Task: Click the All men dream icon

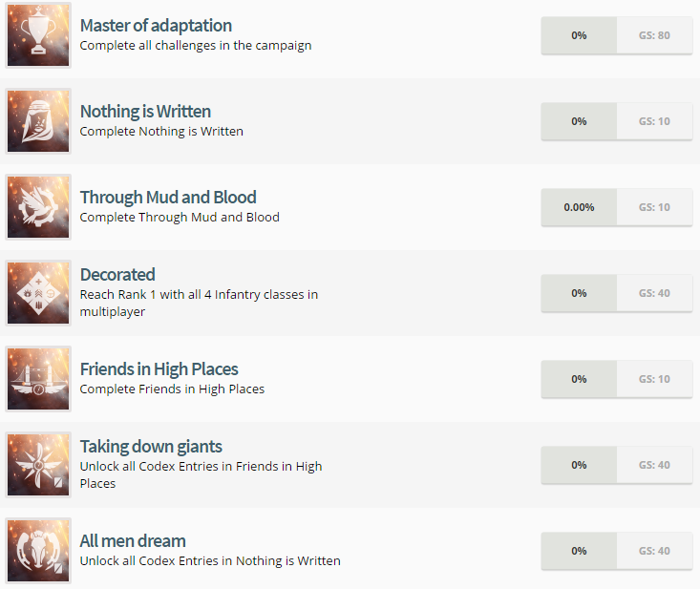Action: pos(38,551)
